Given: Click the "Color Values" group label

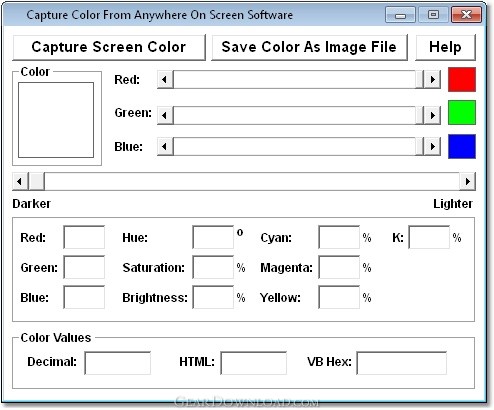Looking at the screenshot, I should [56, 338].
